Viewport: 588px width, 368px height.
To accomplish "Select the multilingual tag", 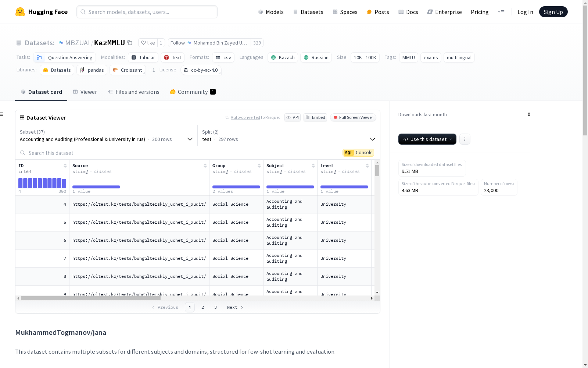I will (459, 57).
